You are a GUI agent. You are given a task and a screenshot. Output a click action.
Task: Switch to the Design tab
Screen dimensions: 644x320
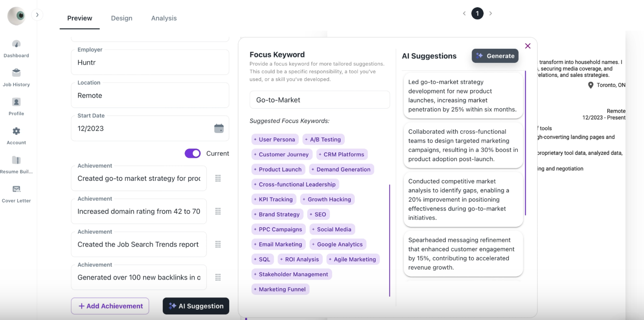[x=121, y=18]
